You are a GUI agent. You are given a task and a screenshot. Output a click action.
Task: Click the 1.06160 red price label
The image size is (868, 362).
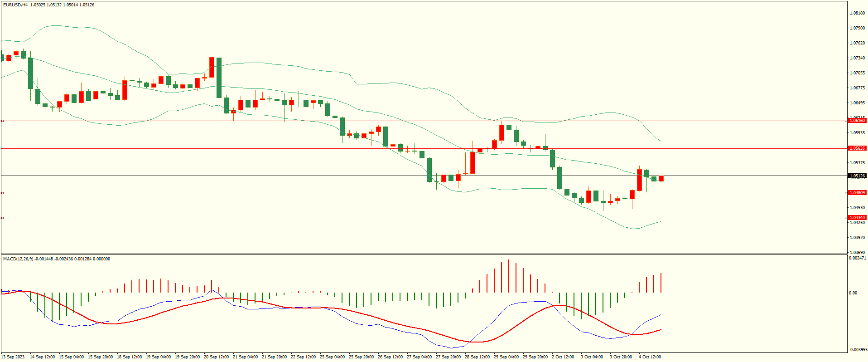(x=857, y=121)
